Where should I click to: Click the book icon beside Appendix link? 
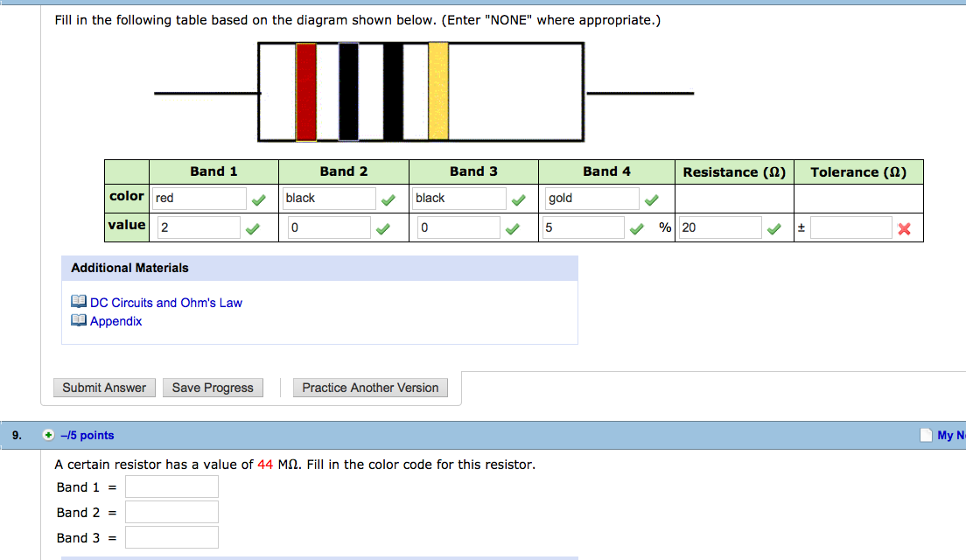(78, 320)
